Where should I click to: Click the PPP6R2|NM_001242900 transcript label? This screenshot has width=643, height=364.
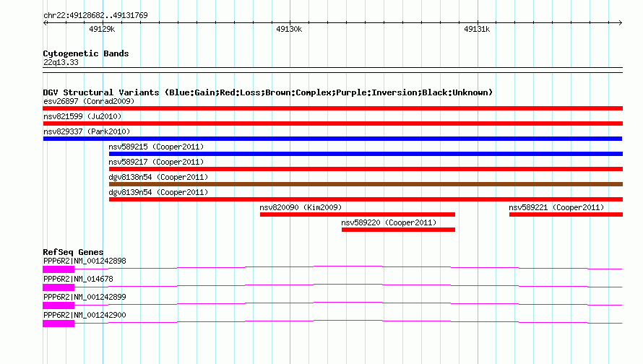point(85,315)
